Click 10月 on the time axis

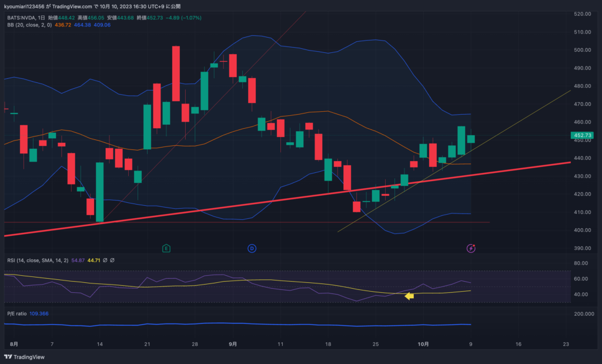click(423, 344)
